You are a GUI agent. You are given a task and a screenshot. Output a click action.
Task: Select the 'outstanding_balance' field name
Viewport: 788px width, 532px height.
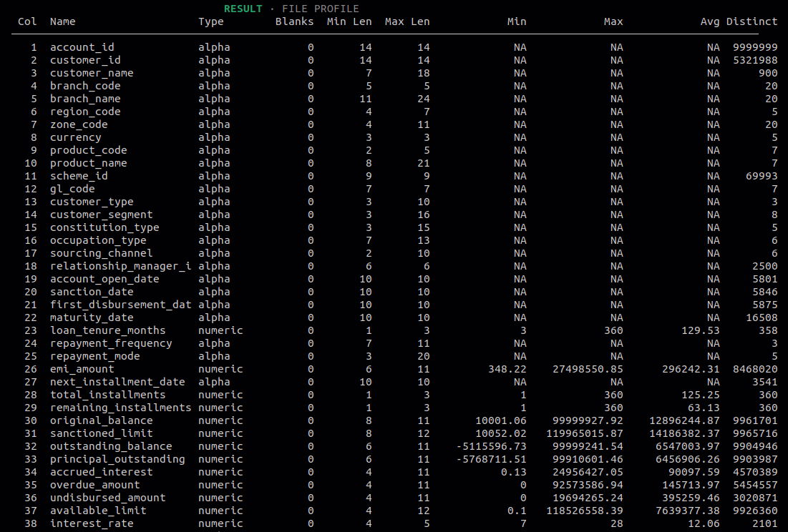[111, 447]
